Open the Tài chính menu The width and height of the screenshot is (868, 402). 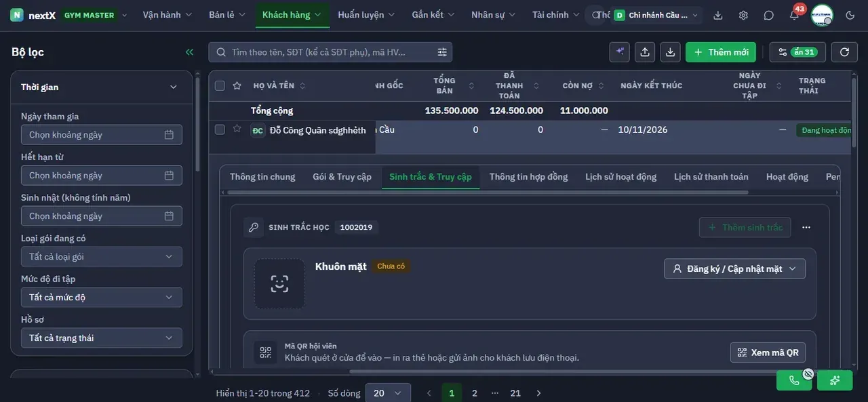click(556, 15)
